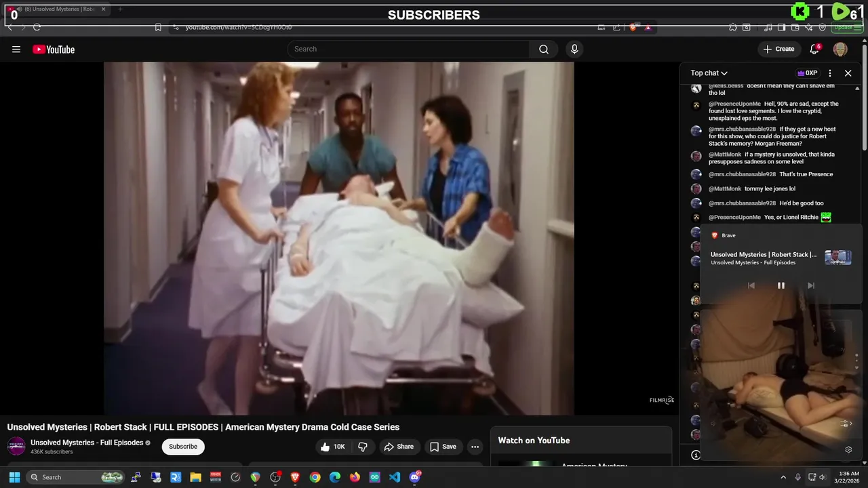Open the share icon in the address bar

point(616,27)
